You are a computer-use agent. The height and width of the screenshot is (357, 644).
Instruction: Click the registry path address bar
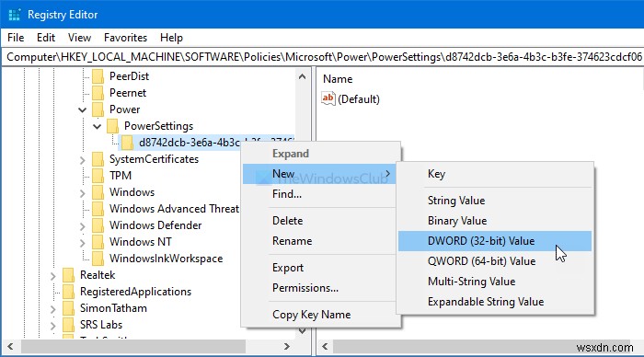point(322,57)
